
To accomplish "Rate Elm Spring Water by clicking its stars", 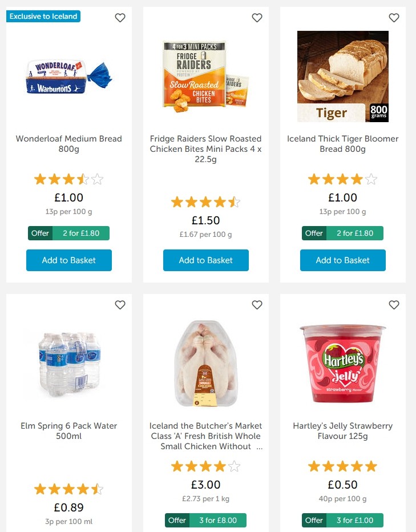I will (68, 489).
